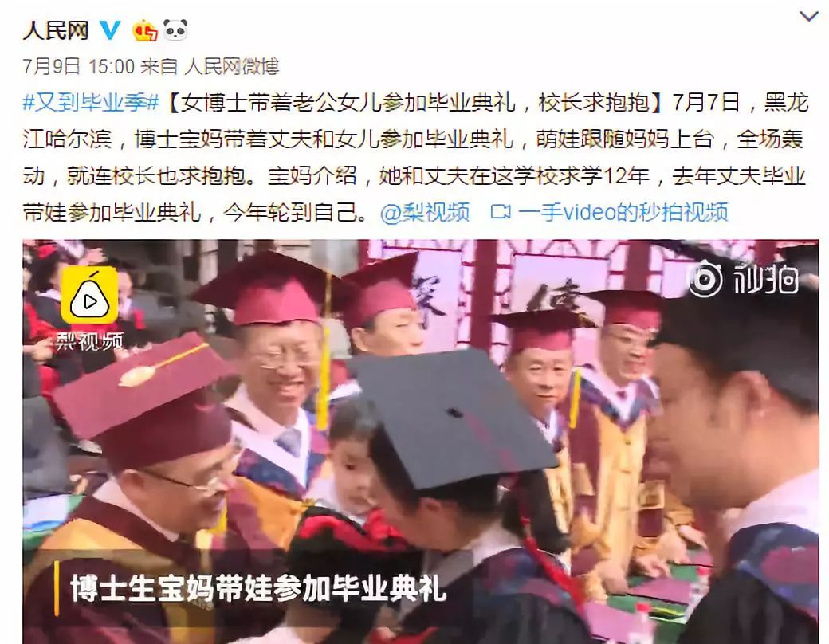This screenshot has width=829, height=644.
Task: Click the 秒拍 watermark text
Action: (766, 279)
